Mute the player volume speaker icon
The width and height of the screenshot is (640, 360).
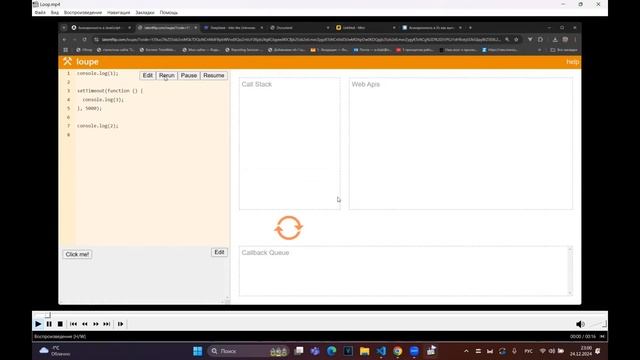point(580,324)
